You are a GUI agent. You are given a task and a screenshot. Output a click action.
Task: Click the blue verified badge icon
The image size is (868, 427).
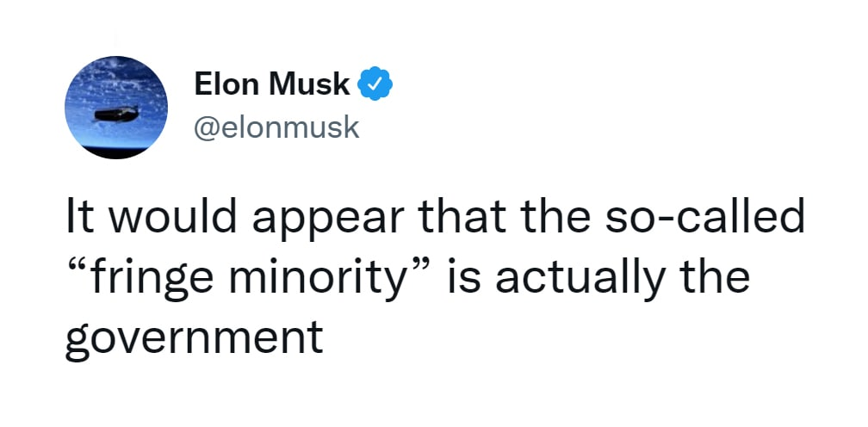[x=375, y=84]
